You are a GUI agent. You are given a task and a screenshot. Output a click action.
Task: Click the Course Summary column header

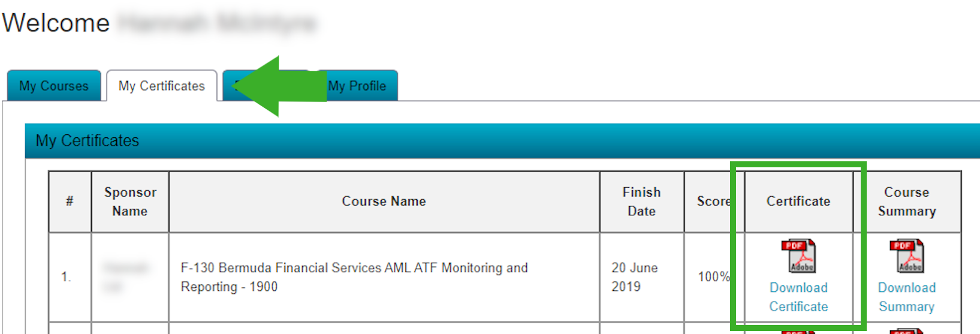pyautogui.click(x=907, y=201)
